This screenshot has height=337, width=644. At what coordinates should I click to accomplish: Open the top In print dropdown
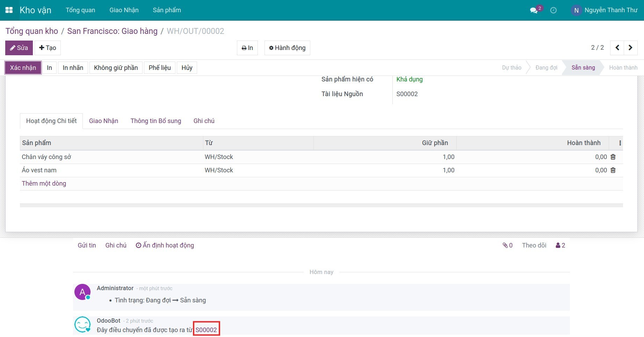pyautogui.click(x=247, y=48)
